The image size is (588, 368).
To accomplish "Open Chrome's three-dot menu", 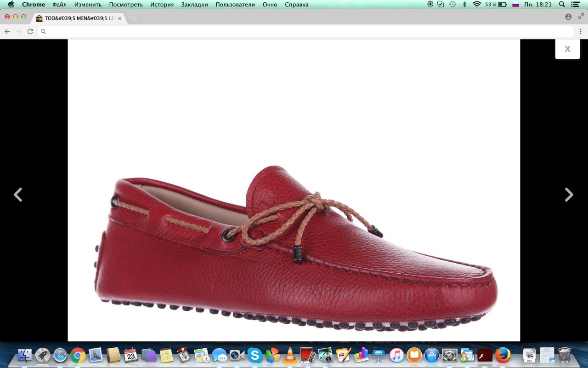I will pos(581,31).
